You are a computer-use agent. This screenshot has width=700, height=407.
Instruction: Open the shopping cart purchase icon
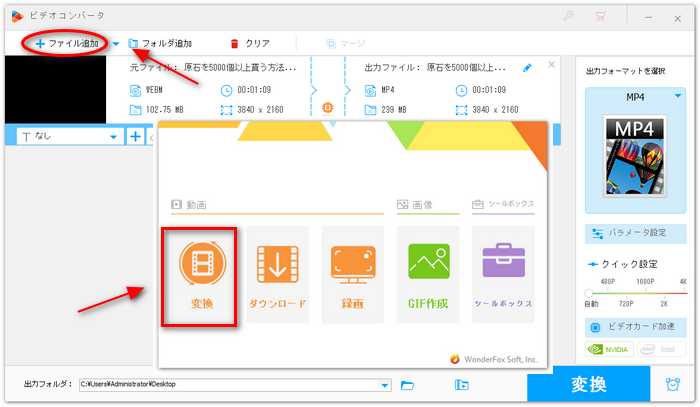pos(600,17)
